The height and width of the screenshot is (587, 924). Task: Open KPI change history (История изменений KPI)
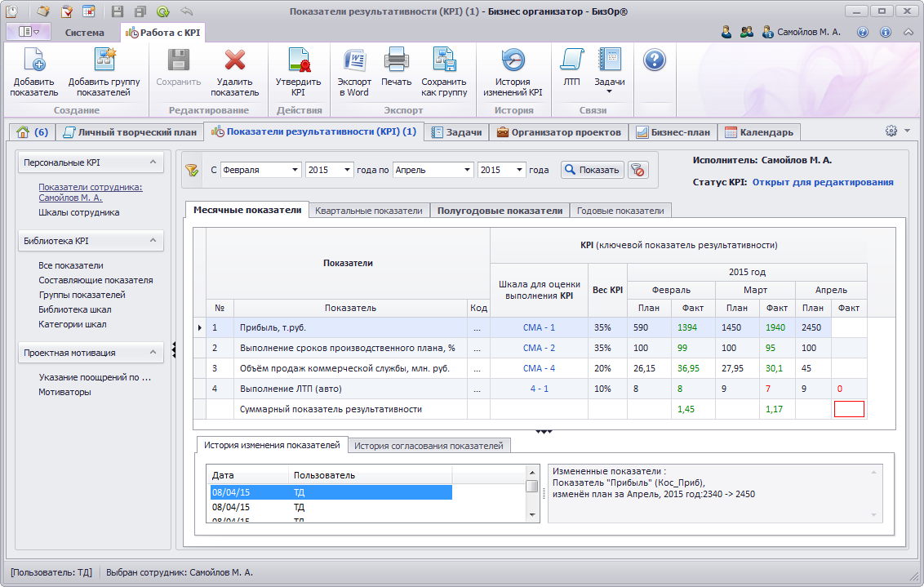[x=513, y=60]
